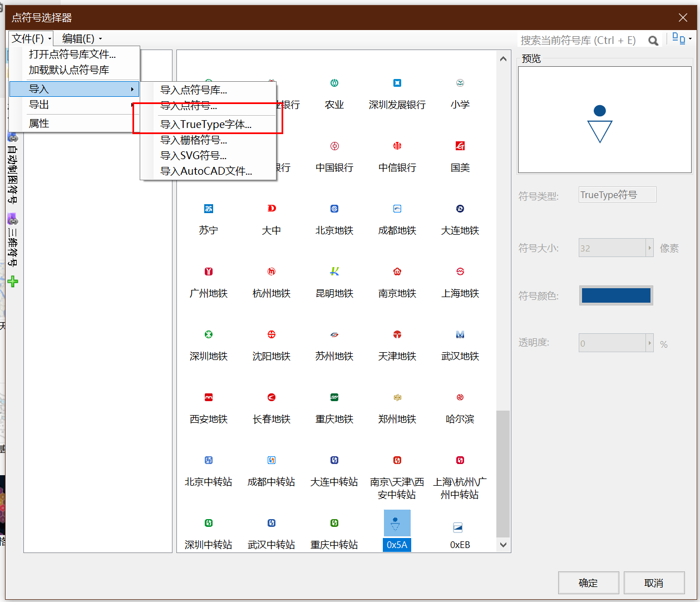Open the 编辑(E) menu

pos(82,38)
